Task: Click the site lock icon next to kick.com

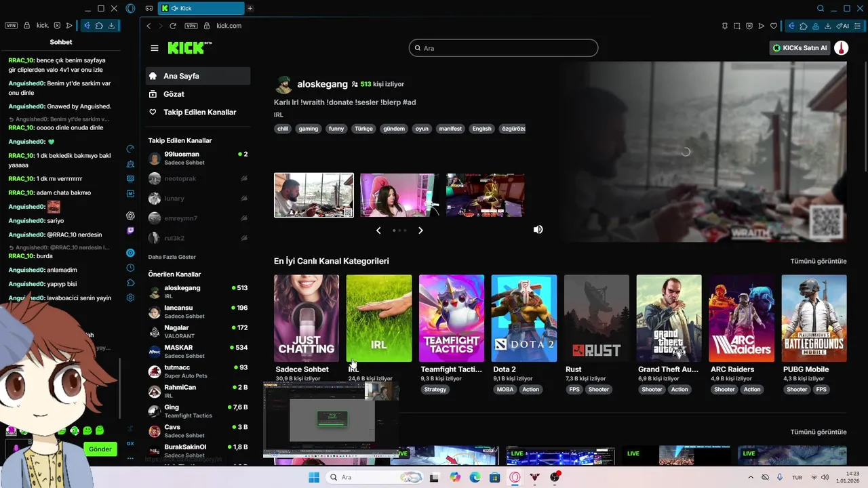Action: tap(207, 26)
